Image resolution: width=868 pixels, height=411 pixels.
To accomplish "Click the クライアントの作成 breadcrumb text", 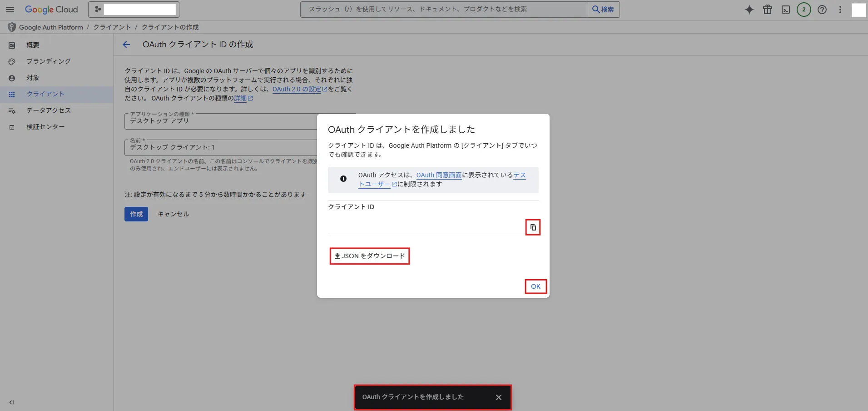I will (x=170, y=27).
